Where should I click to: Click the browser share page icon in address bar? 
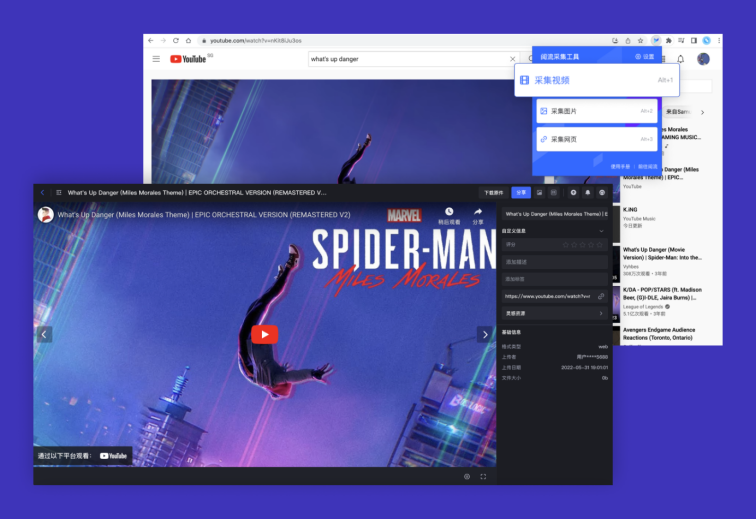pos(628,41)
